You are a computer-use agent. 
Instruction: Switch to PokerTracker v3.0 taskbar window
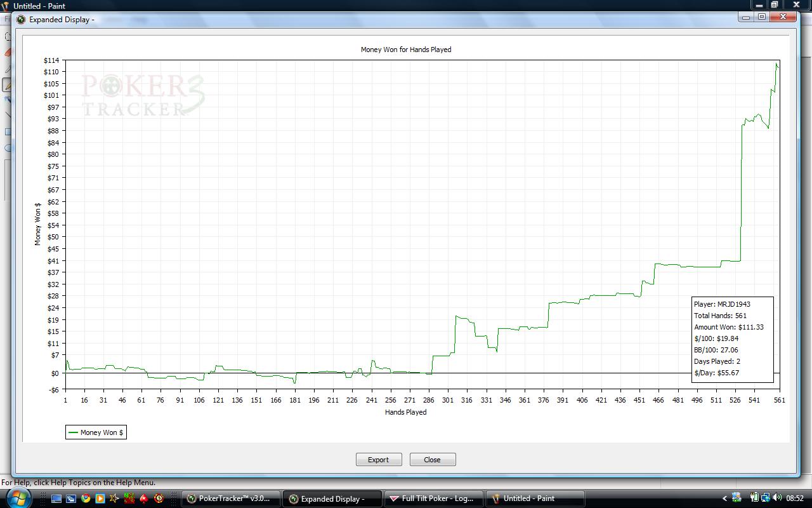click(x=232, y=498)
